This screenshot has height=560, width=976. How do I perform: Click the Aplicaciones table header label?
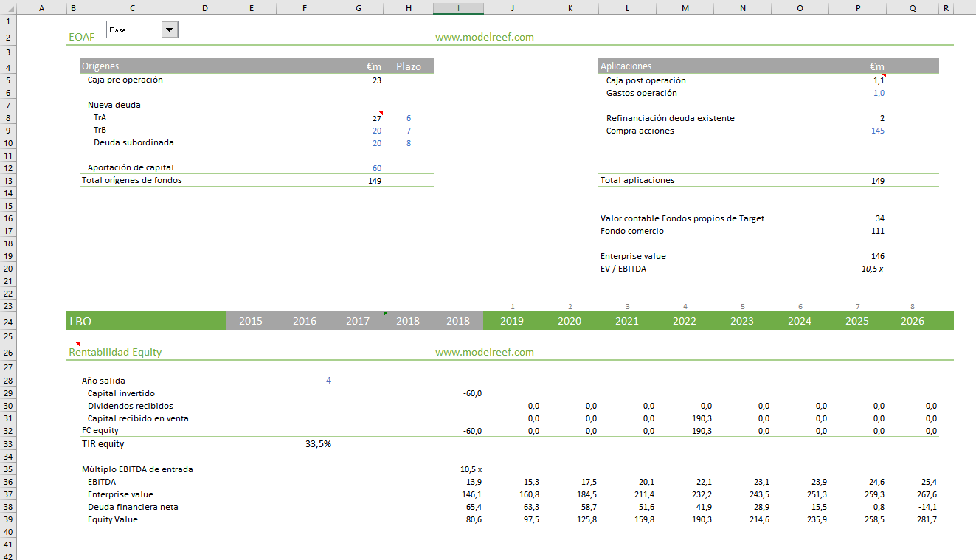click(626, 66)
